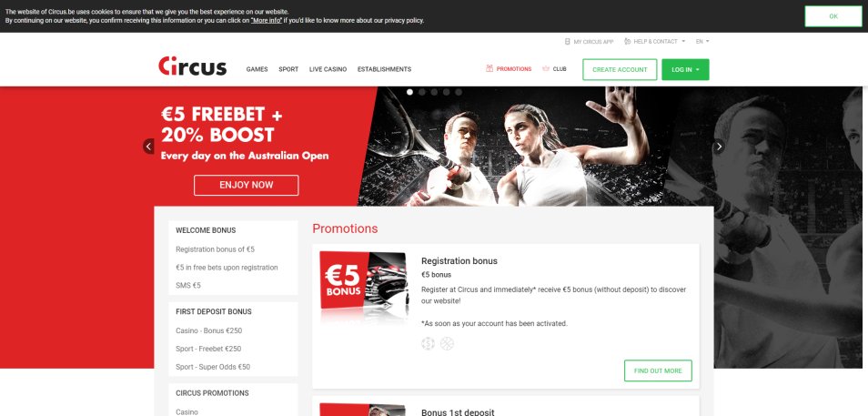Go to previous banner slide arrow
Screen dimensions: 868x416
point(148,147)
